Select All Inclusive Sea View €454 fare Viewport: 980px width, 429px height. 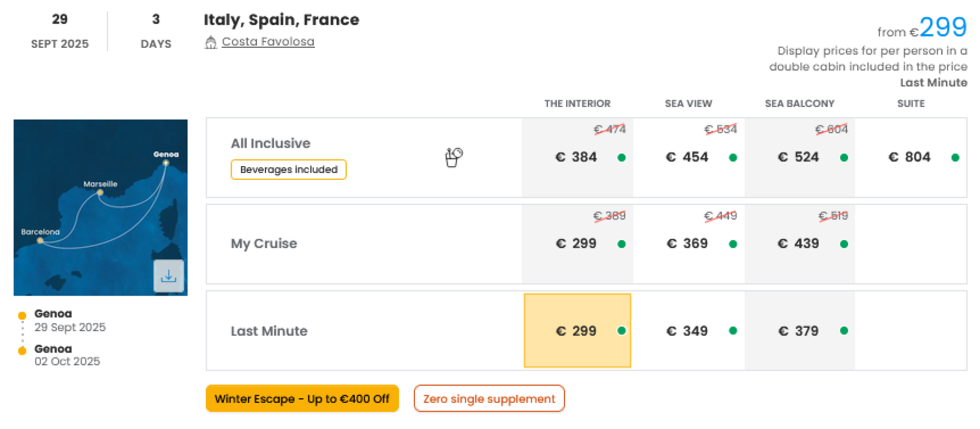pyautogui.click(x=689, y=157)
